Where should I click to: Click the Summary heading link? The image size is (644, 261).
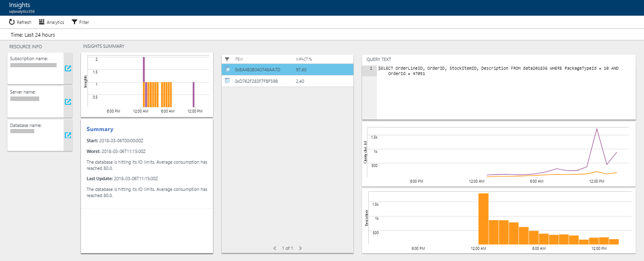point(100,129)
